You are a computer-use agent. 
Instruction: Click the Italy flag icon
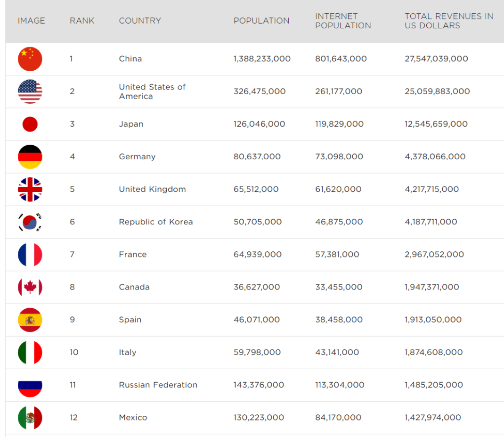(30, 352)
